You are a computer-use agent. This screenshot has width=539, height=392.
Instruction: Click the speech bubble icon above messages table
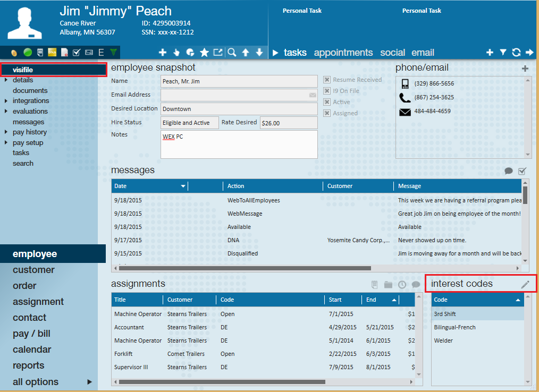click(509, 171)
